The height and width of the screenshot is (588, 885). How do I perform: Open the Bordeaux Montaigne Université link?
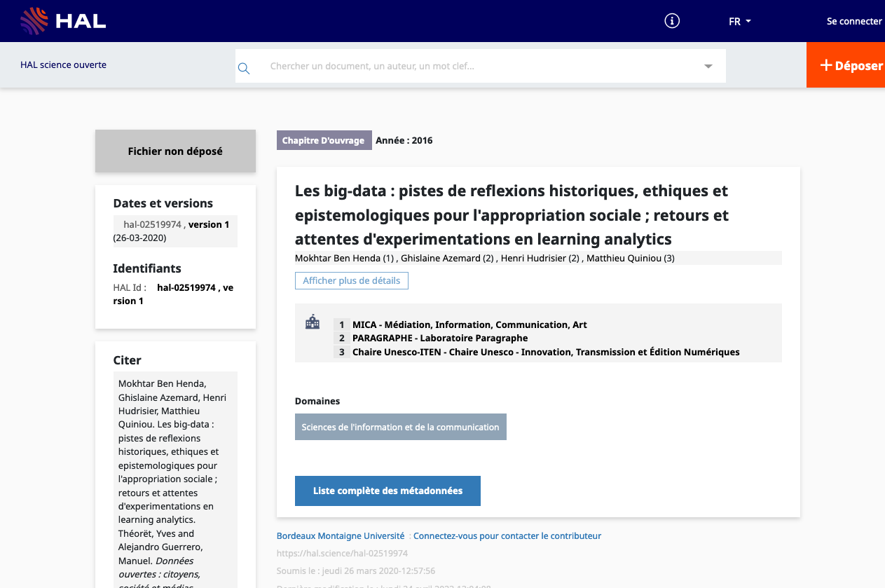click(x=341, y=536)
